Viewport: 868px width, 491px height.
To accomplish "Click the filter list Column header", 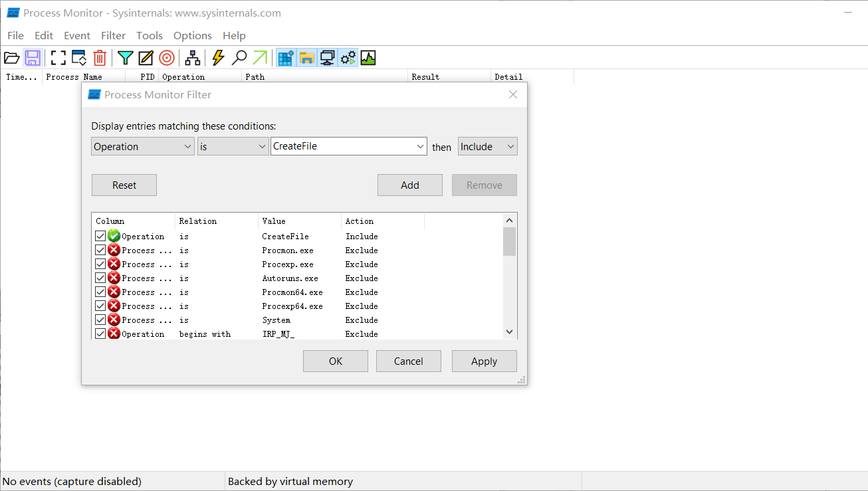I will [133, 221].
